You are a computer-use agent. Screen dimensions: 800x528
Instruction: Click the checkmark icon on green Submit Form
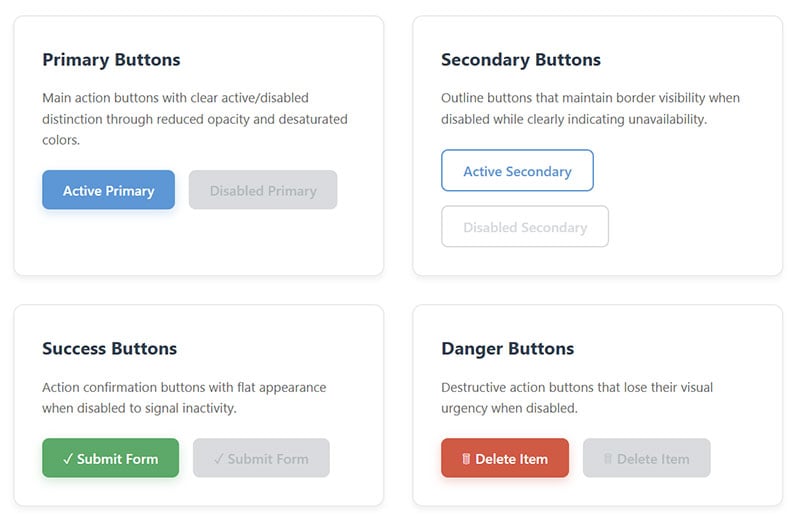[x=68, y=459]
